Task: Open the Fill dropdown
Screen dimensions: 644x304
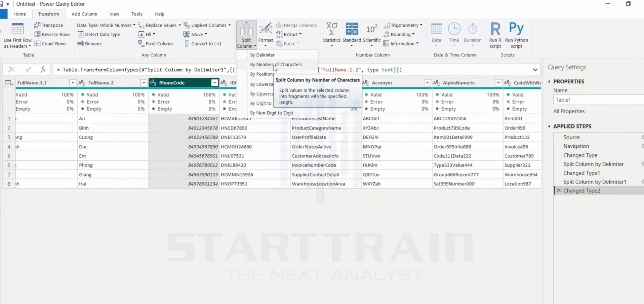Action: click(147, 34)
